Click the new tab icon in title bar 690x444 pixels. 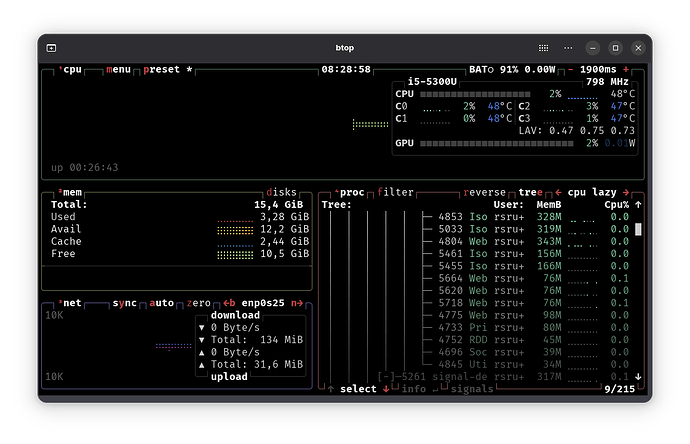[x=51, y=47]
